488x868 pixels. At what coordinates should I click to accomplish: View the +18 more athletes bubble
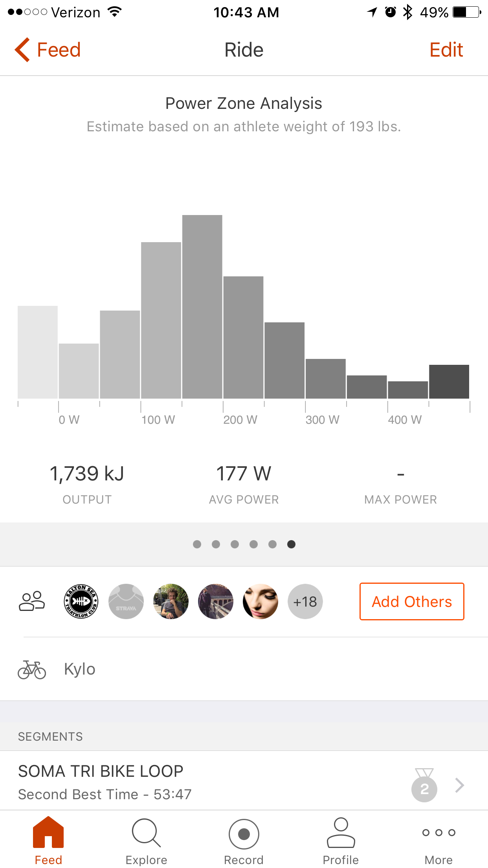[x=305, y=601]
